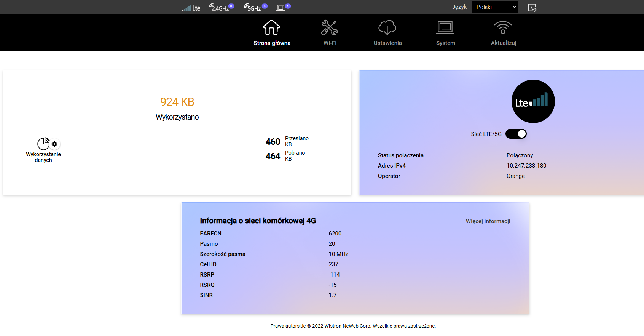Click the EARFCN label
Image resolution: width=644 pixels, height=336 pixels.
[x=210, y=234]
